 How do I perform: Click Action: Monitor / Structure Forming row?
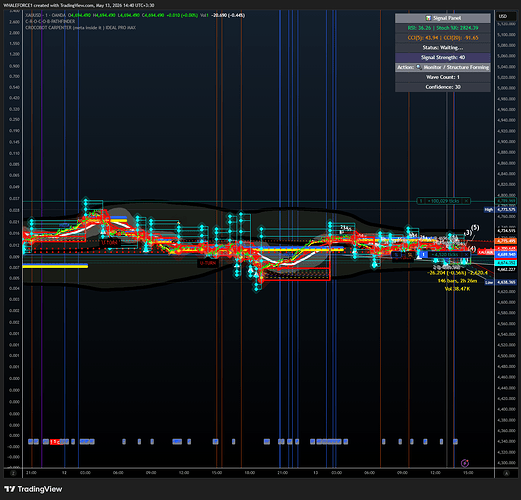(443, 67)
